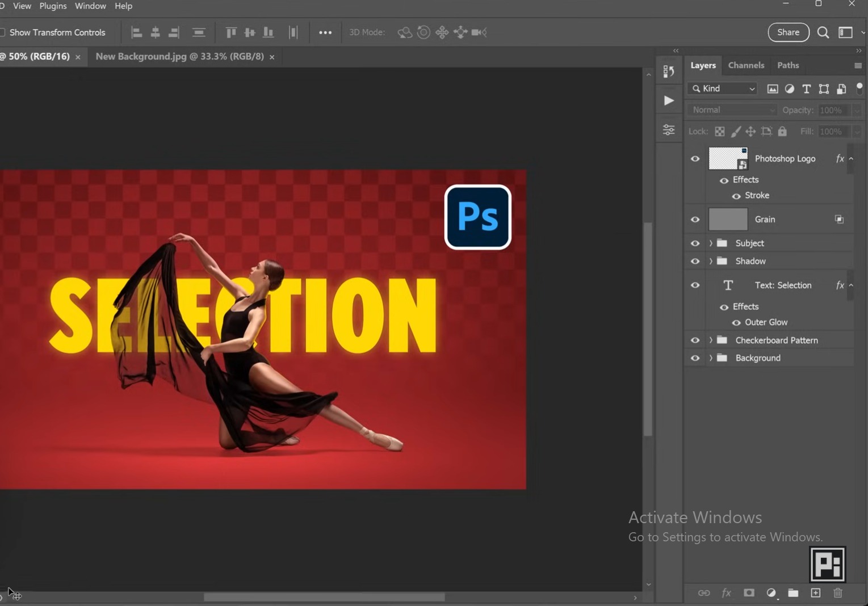Open the Opacity value dropdown arrow
Viewport: 868px width, 606px height.
[857, 111]
